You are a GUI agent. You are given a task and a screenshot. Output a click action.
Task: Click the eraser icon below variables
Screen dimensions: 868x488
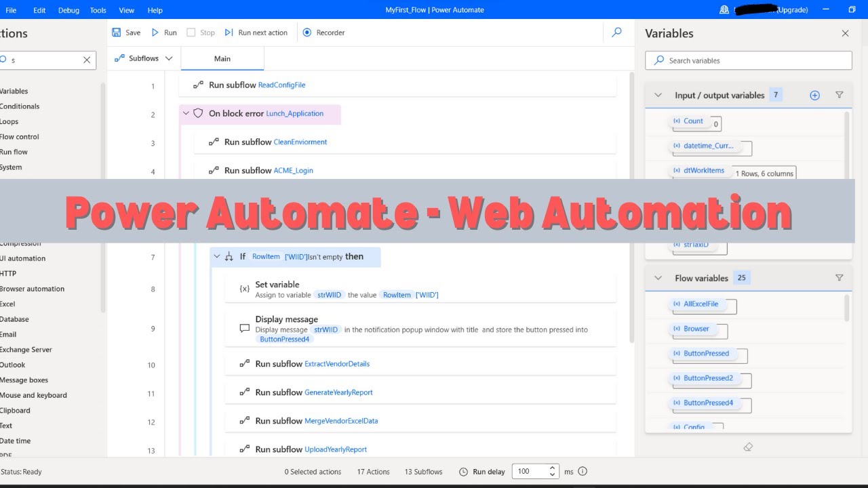(x=749, y=447)
